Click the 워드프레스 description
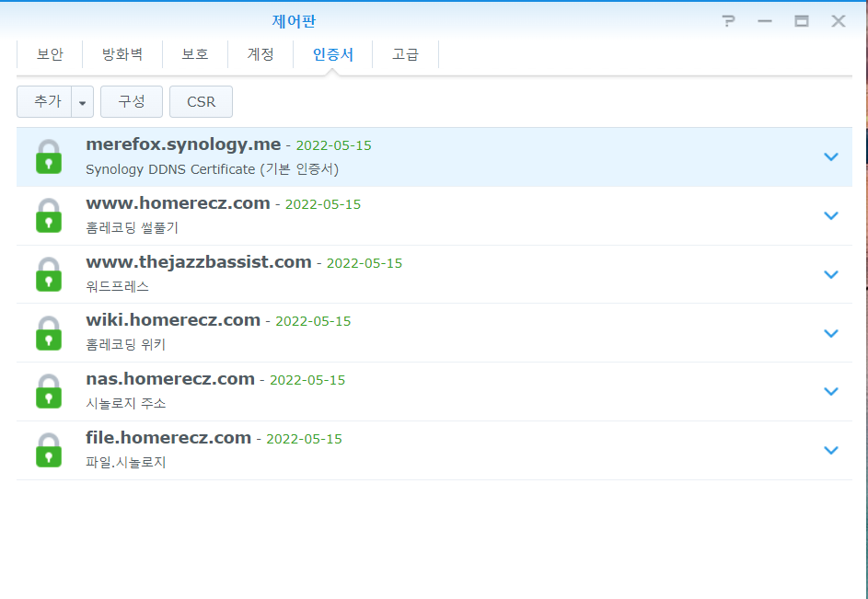Screen dimensions: 868x599 pyautogui.click(x=117, y=287)
